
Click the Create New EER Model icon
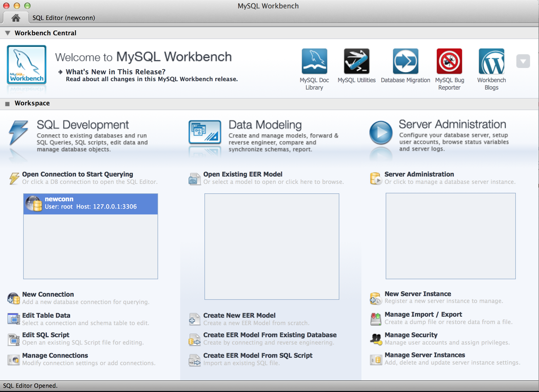(194, 319)
